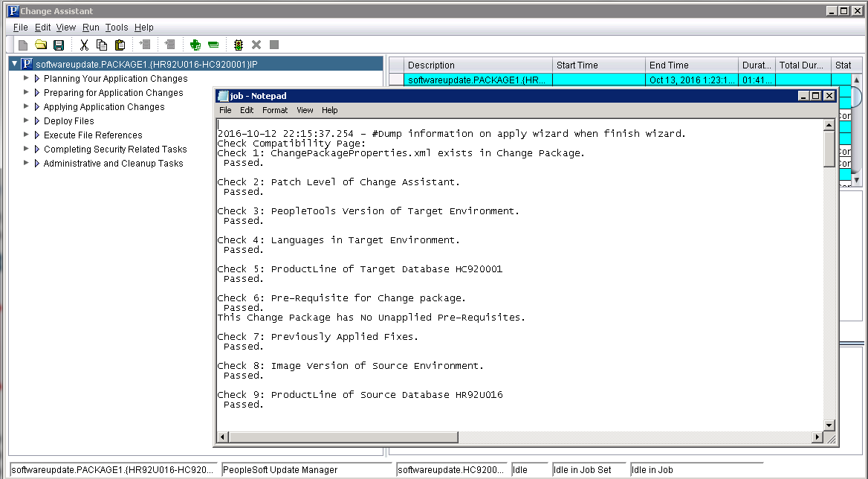
Task: Open the Change Assistant Edit menu
Action: (x=42, y=27)
